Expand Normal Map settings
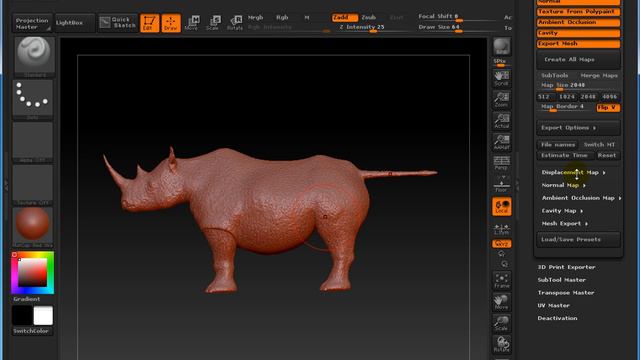This screenshot has height=360, width=640. pos(563,185)
